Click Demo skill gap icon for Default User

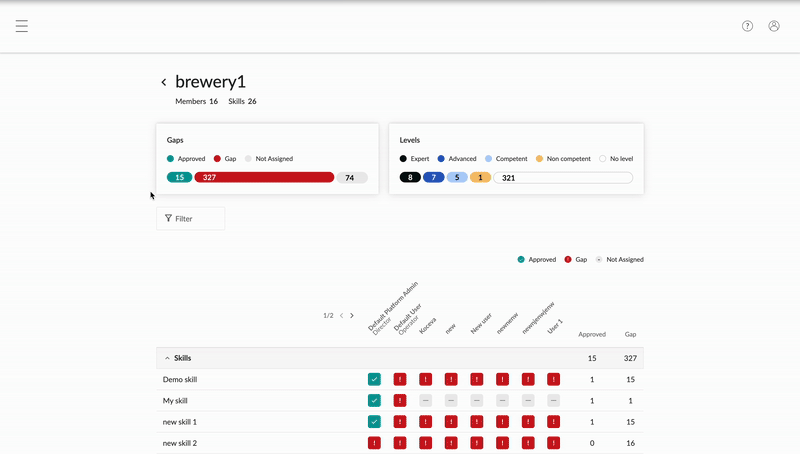point(400,380)
